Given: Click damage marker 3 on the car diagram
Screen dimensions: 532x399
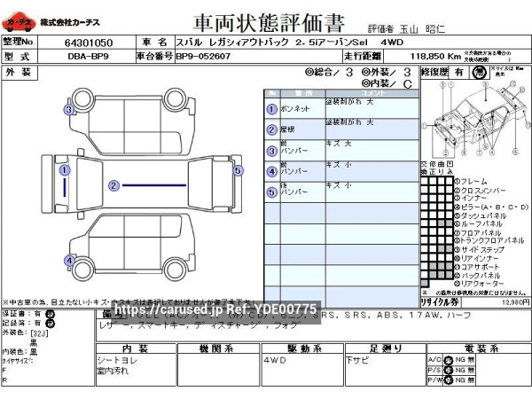Looking at the screenshot, I should 68,110.
